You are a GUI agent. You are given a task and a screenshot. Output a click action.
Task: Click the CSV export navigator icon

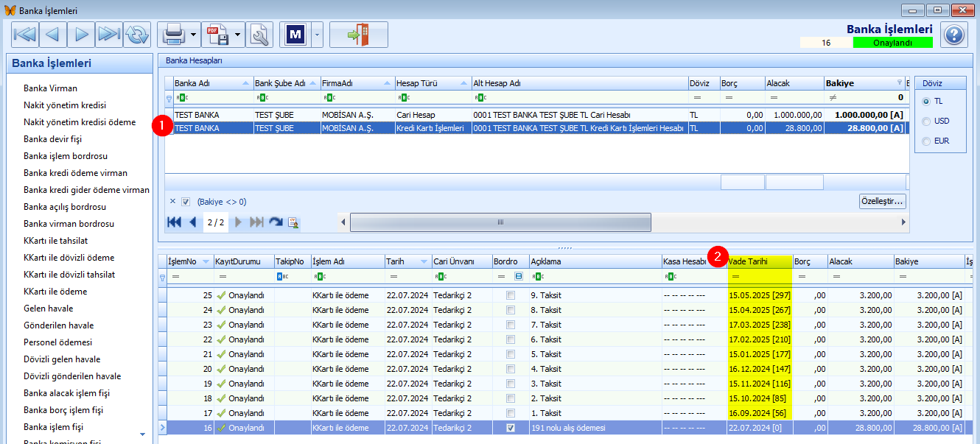click(293, 222)
